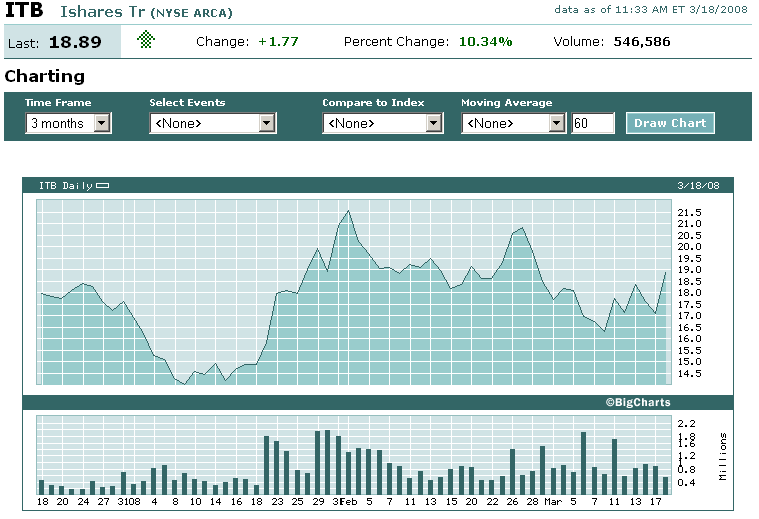
Task: Click the Volume figure 546,586
Action: [641, 42]
